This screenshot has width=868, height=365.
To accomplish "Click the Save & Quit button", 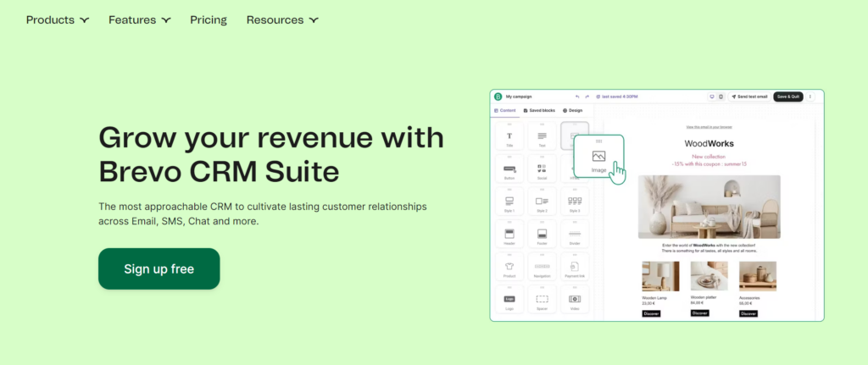I will tap(788, 97).
